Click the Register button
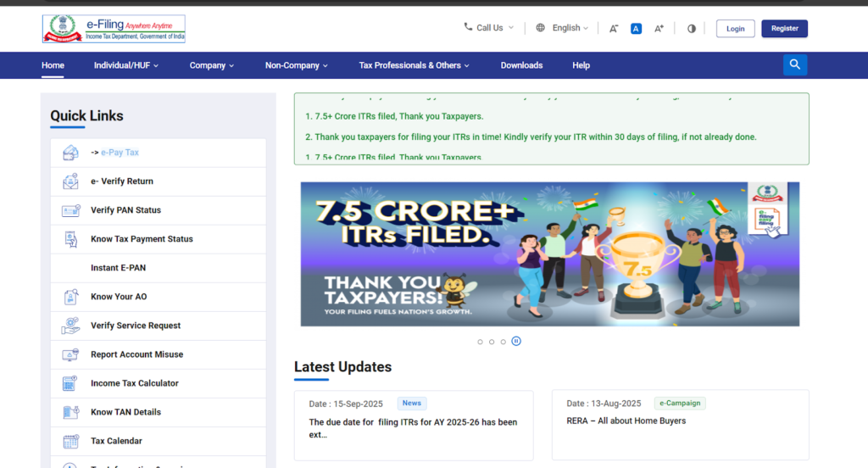This screenshot has width=868, height=468. (x=784, y=29)
